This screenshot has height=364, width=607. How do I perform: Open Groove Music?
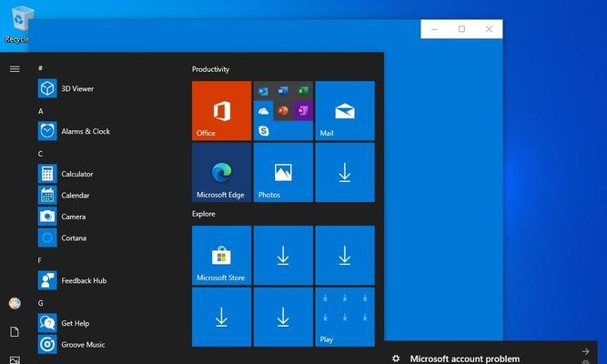pos(72,344)
